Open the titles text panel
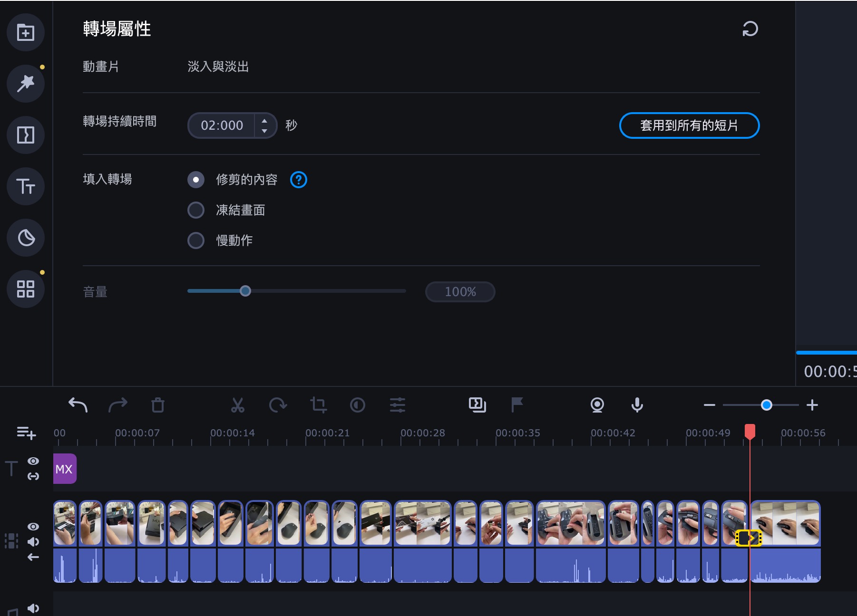The height and width of the screenshot is (616, 857). 26,186
